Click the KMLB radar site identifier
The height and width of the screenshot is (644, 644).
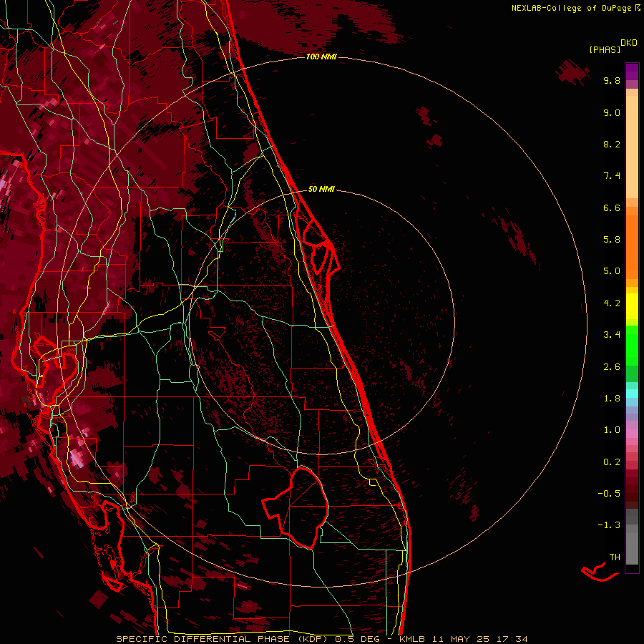point(412,639)
